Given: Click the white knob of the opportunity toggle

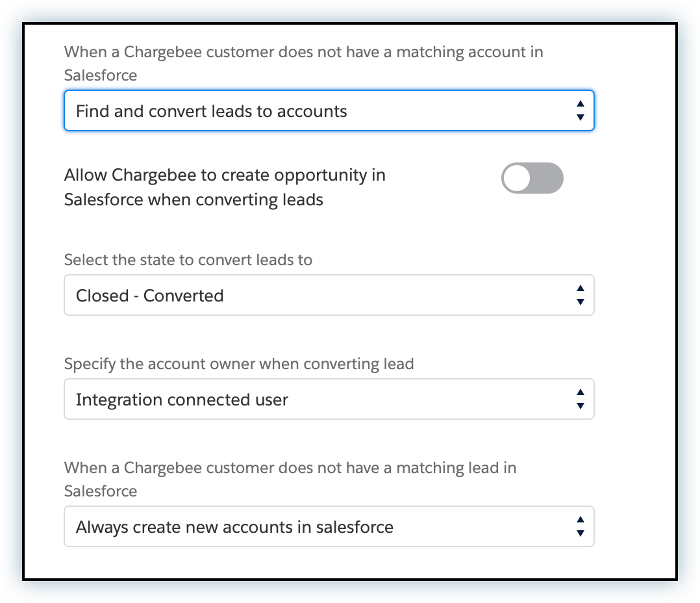Looking at the screenshot, I should [518, 178].
